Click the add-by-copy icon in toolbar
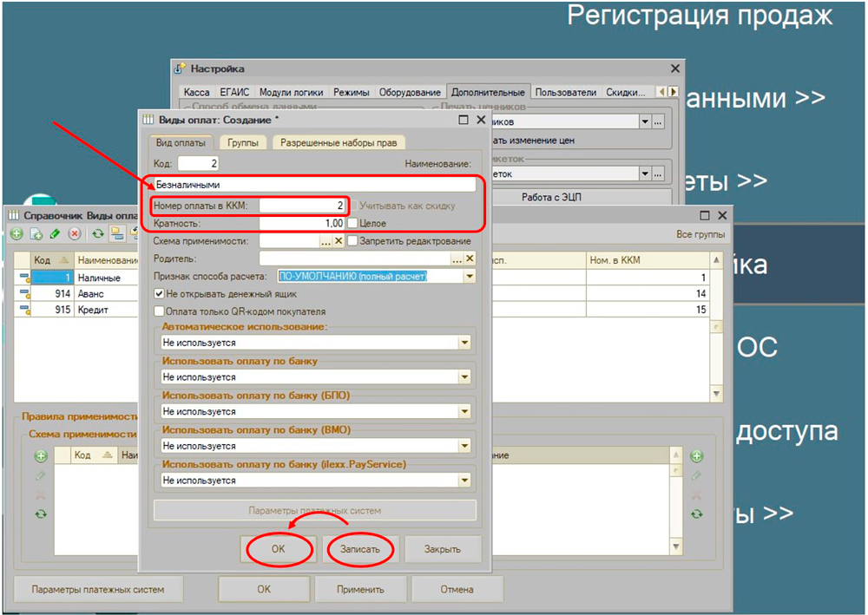This screenshot has height=615, width=868. click(x=36, y=233)
